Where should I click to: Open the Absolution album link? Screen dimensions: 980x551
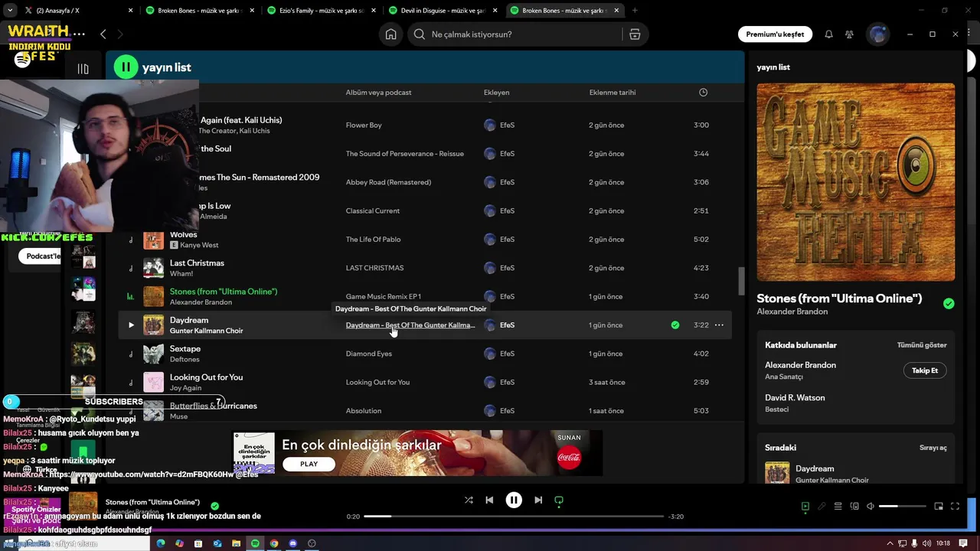click(x=363, y=411)
